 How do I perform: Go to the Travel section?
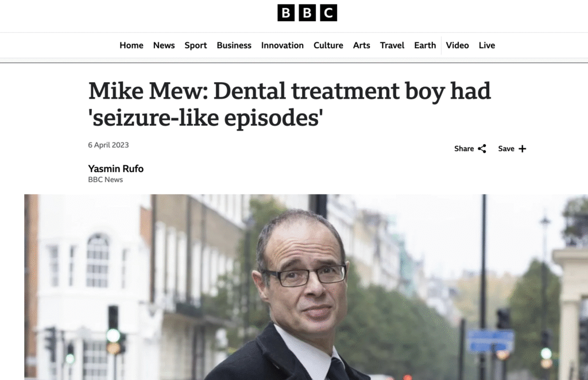[392, 45]
